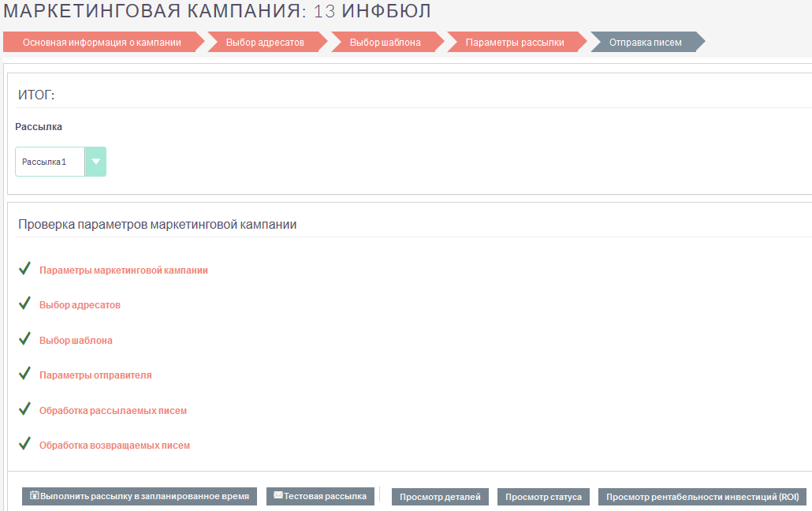Go to Основная информация о кампании step

(101, 43)
